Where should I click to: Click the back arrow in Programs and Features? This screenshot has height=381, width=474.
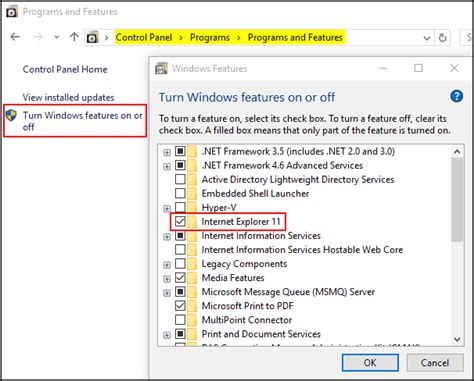click(x=15, y=37)
